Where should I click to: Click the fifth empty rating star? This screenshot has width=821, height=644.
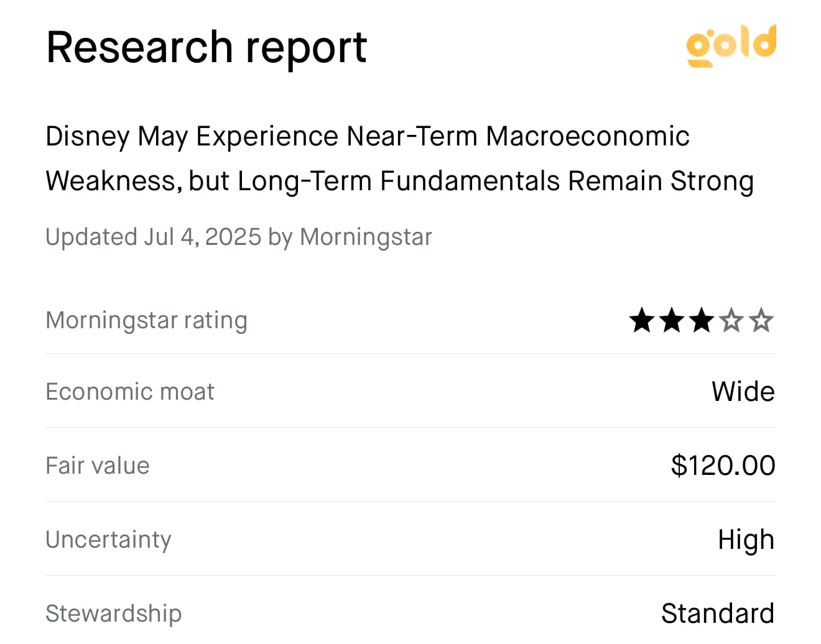761,321
